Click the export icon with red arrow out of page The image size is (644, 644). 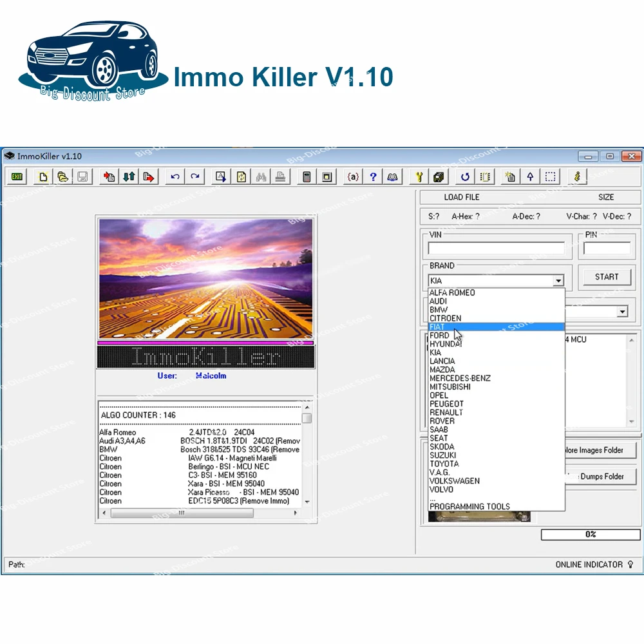(149, 177)
